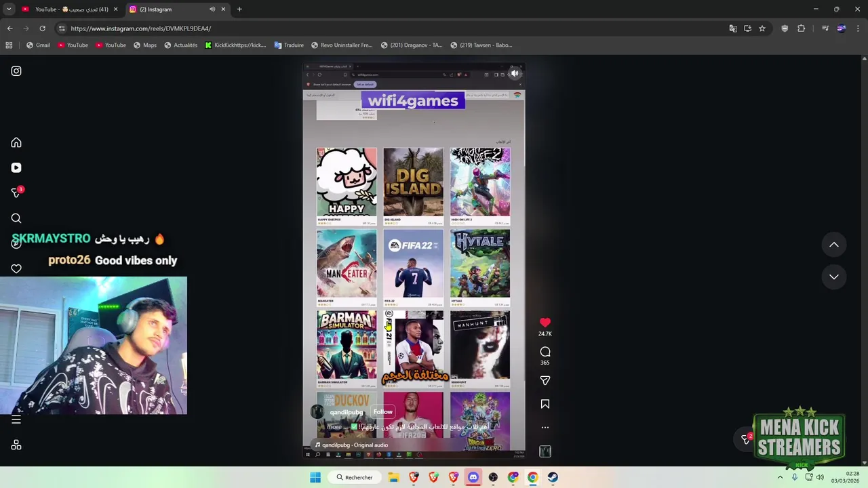Like the reel with heart icon

pyautogui.click(x=545, y=323)
